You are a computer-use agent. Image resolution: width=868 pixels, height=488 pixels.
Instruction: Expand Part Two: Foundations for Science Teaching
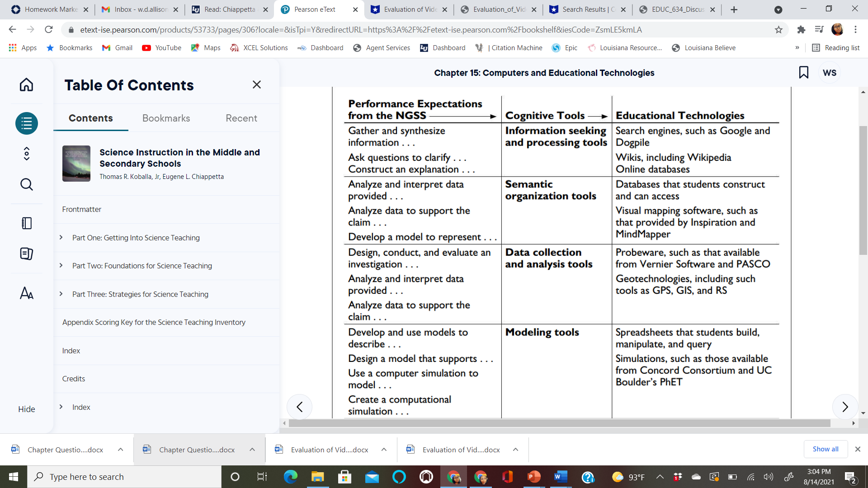pos(61,265)
